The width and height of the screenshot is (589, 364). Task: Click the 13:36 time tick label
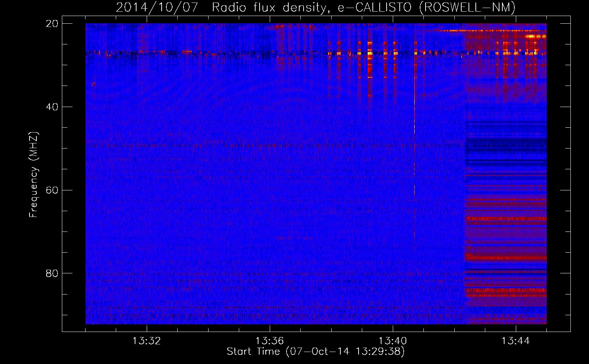coord(270,341)
